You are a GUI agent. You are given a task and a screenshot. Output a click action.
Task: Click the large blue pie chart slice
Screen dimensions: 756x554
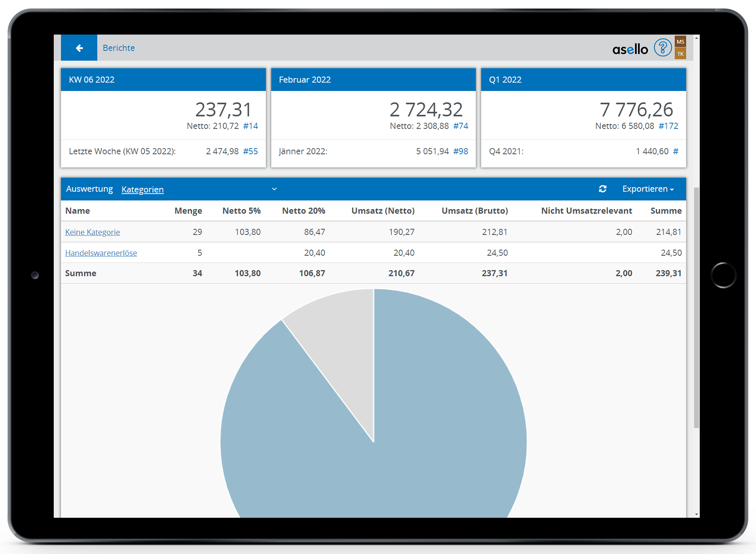(x=417, y=416)
